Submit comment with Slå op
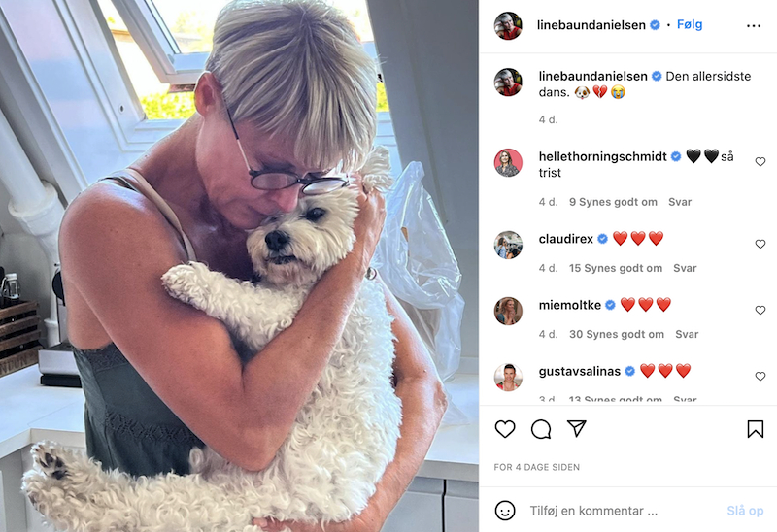The image size is (777, 532). pyautogui.click(x=745, y=511)
